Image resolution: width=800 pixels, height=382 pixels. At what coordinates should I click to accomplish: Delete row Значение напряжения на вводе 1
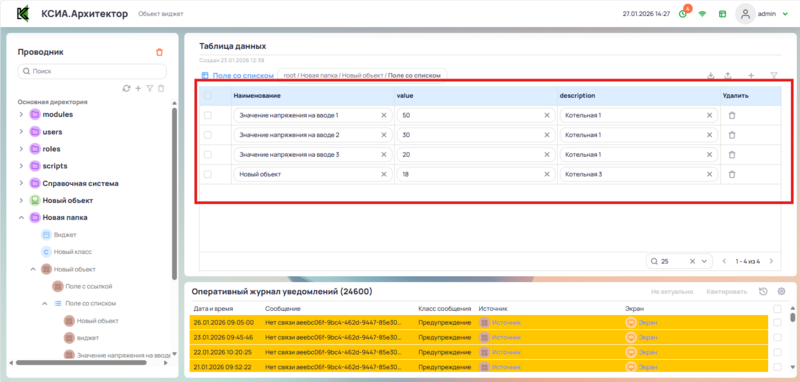[732, 115]
